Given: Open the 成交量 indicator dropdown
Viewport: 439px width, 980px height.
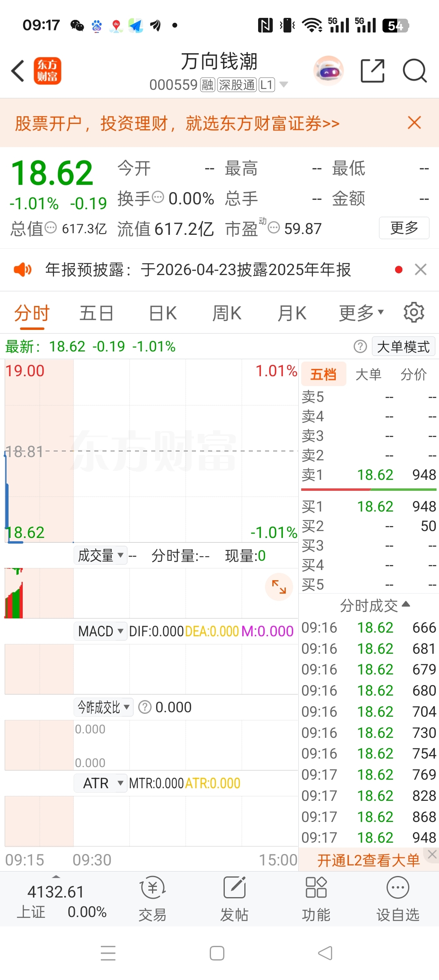Looking at the screenshot, I should [x=100, y=555].
